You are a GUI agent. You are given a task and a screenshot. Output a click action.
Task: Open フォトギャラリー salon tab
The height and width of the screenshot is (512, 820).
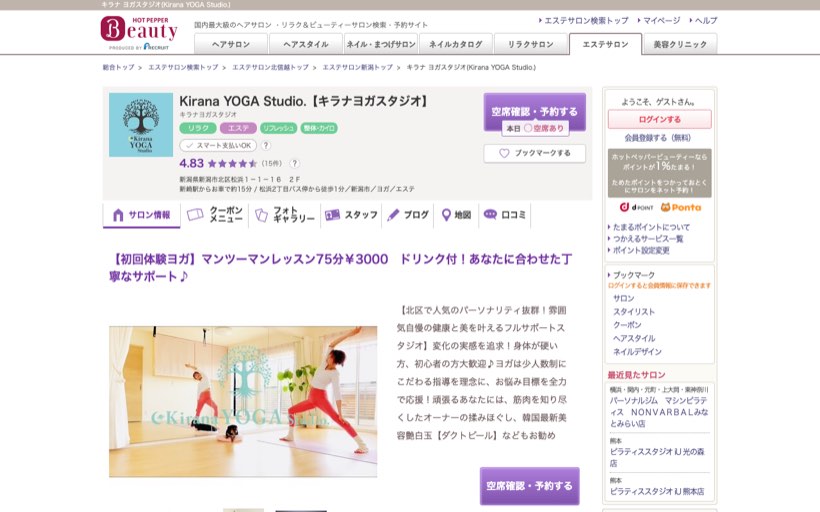click(x=285, y=215)
